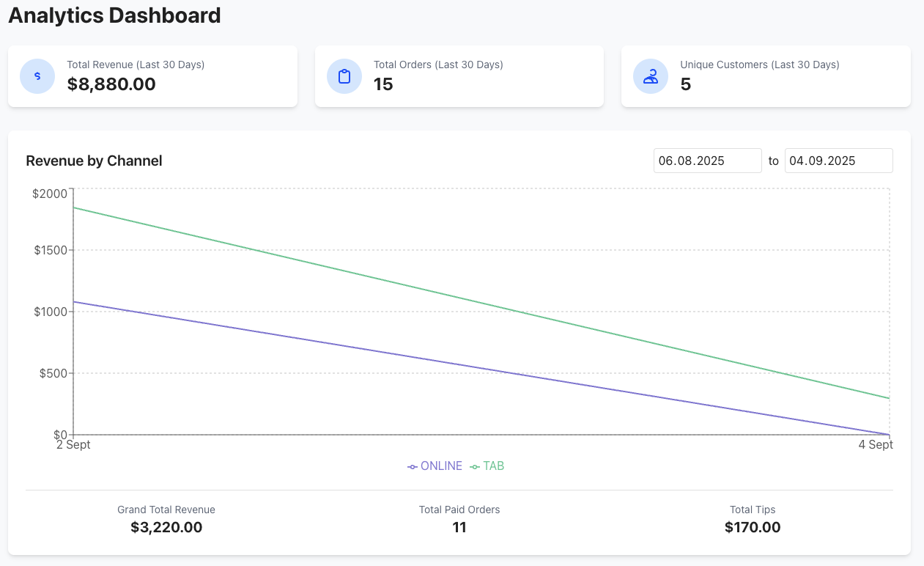Click the Grand Total Revenue amount $3,220.00

tap(166, 527)
